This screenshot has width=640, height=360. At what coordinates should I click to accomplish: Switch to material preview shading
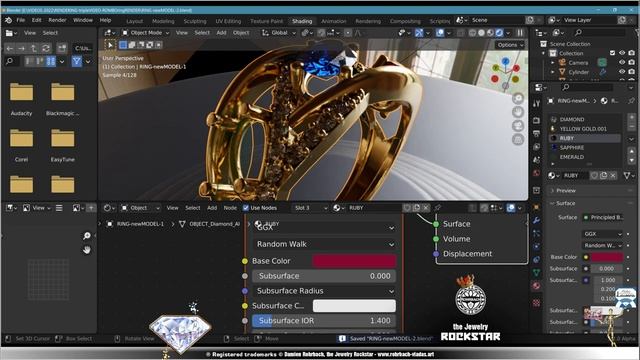490,33
